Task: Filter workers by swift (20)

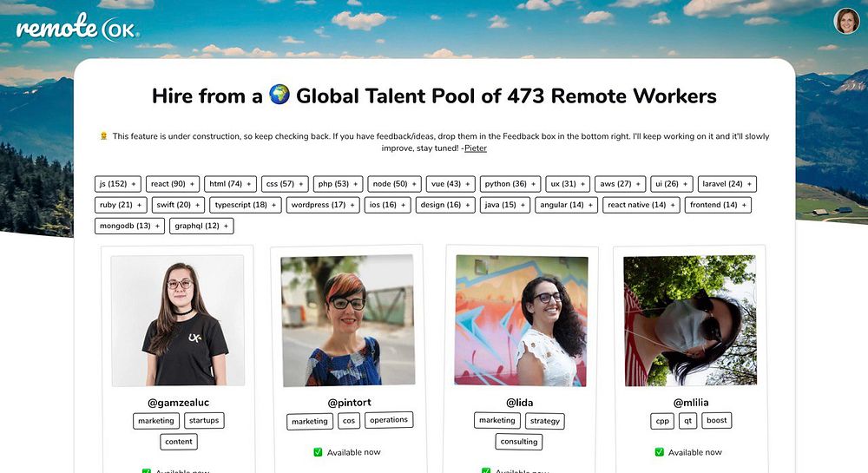Action: point(178,205)
